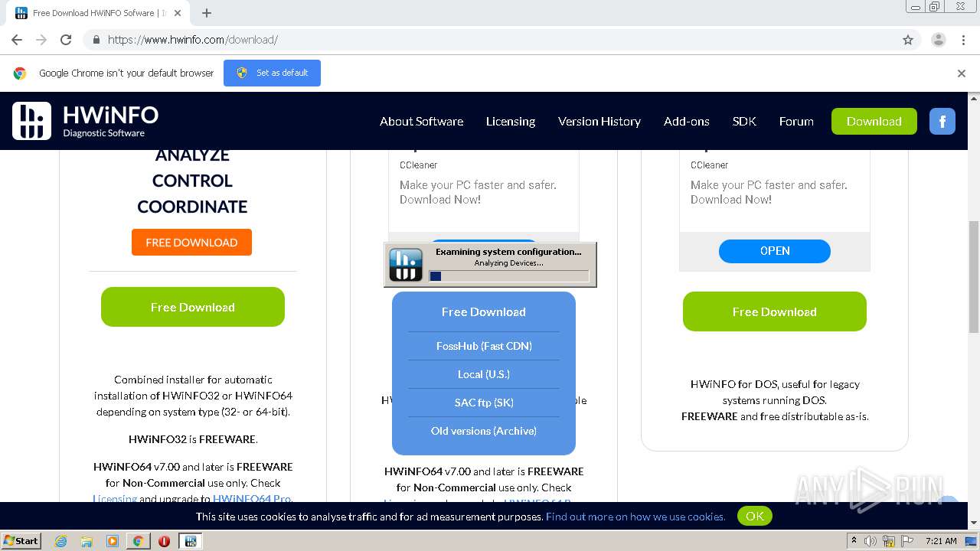Select HWiNFO taskbar button
This screenshot has width=980, height=551.
191,541
